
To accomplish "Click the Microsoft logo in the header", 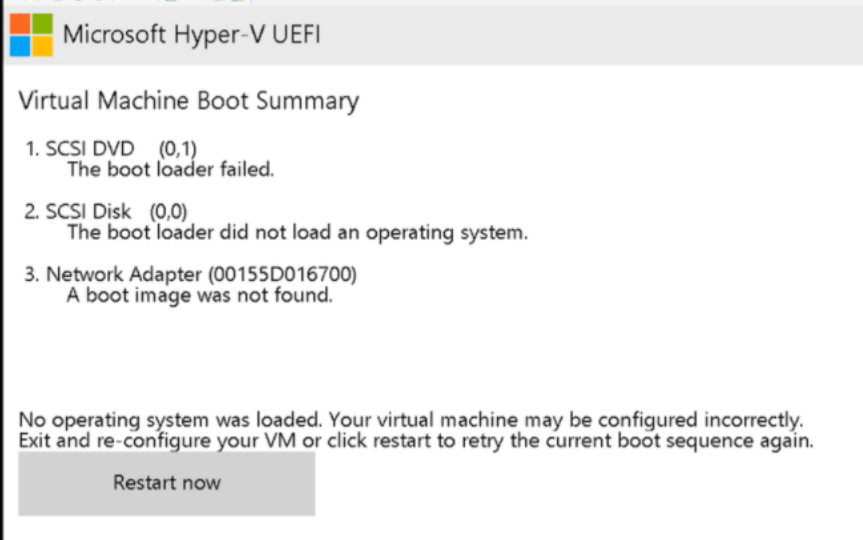I will click(x=31, y=35).
